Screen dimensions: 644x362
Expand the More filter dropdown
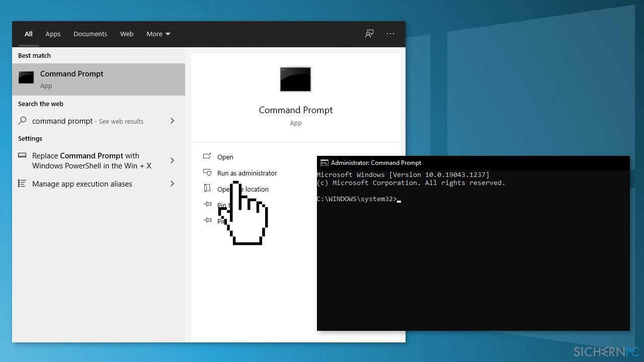coord(158,34)
